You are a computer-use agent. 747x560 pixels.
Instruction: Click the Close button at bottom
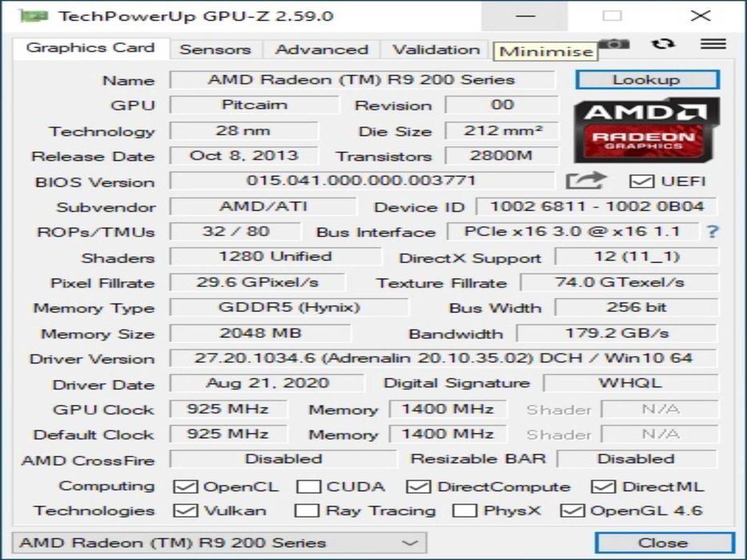point(664,543)
